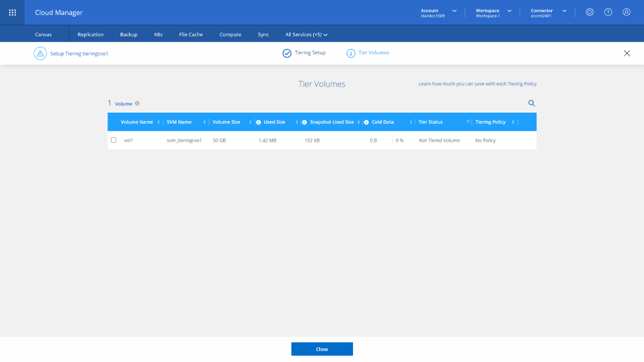Click the Tier Status filter icon

click(468, 122)
